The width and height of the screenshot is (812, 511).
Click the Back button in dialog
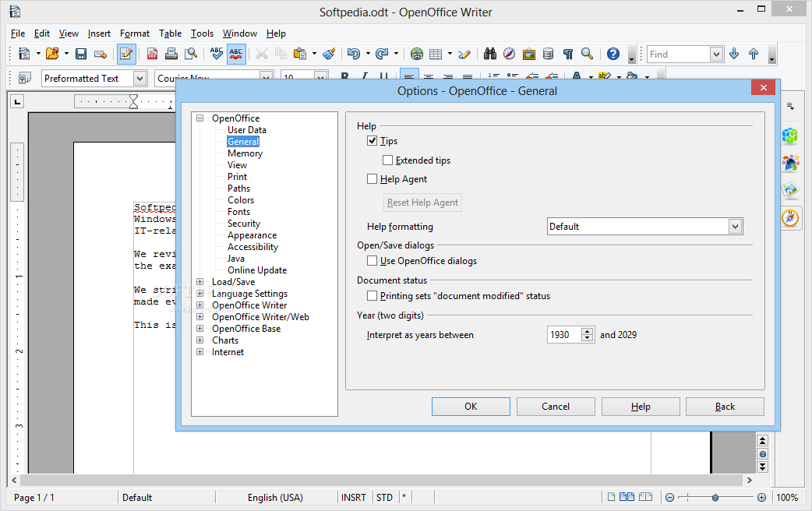pos(725,407)
